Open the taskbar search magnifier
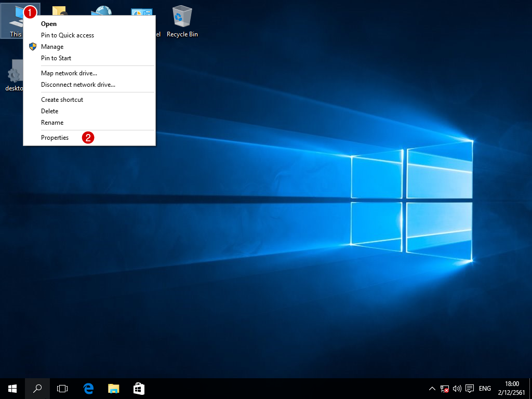The image size is (532, 399). pos(37,388)
